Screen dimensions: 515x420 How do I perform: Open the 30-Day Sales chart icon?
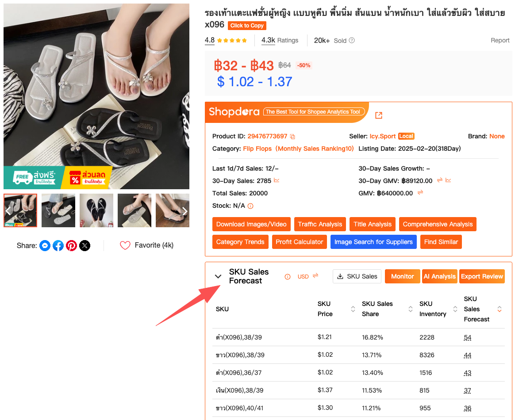click(277, 180)
